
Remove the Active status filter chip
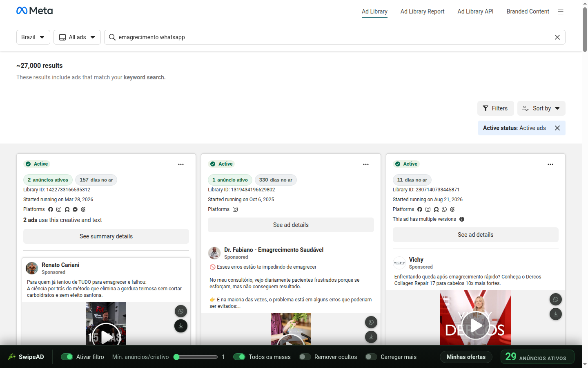[557, 128]
